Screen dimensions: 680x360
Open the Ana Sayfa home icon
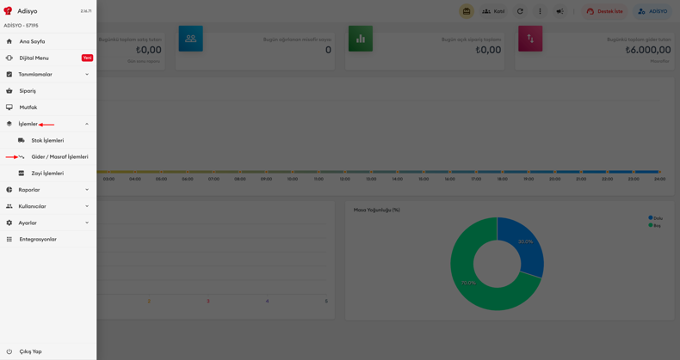[x=9, y=42]
